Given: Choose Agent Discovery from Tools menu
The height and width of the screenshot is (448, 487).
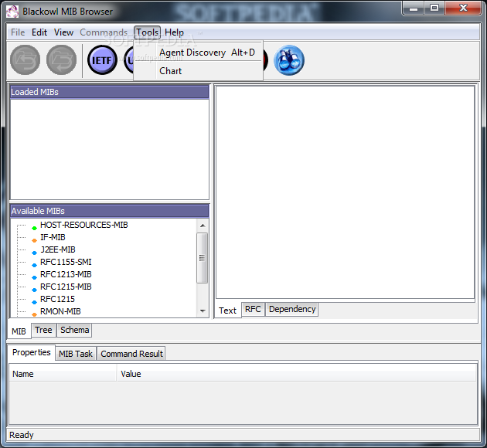Looking at the screenshot, I should click(x=198, y=53).
